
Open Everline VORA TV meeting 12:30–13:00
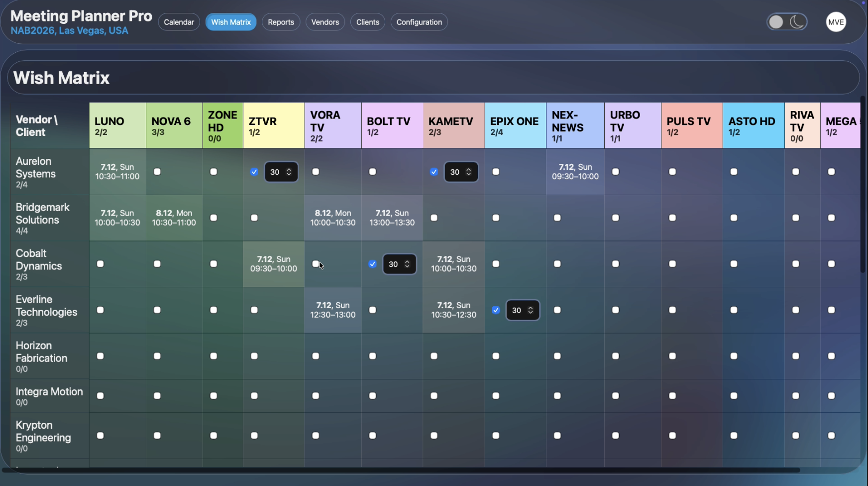tap(333, 310)
